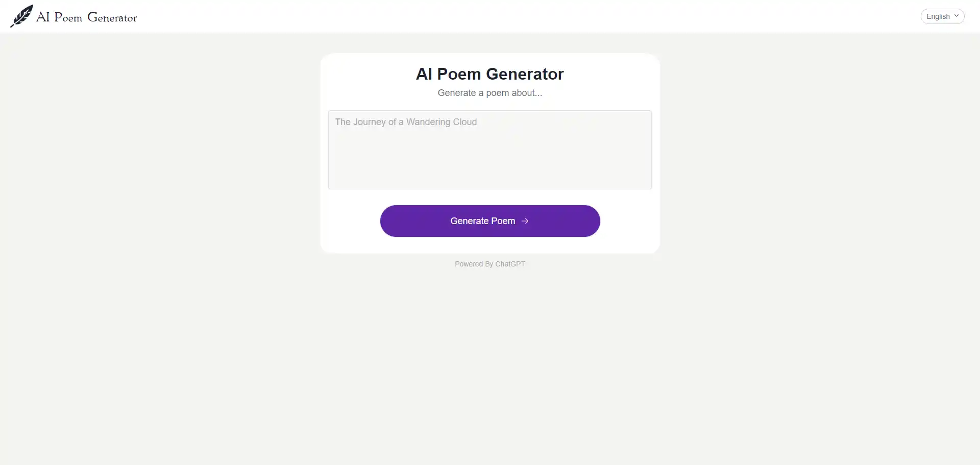Change language using the English selector
980x465 pixels.
point(942,16)
